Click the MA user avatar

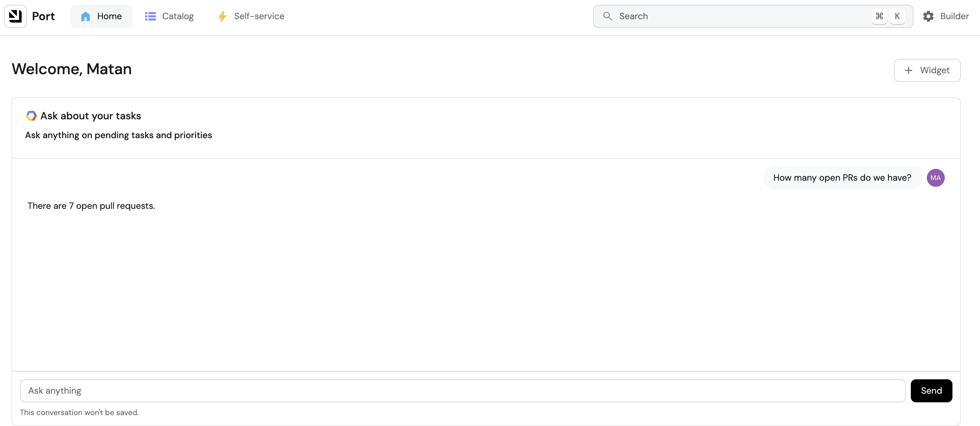935,178
